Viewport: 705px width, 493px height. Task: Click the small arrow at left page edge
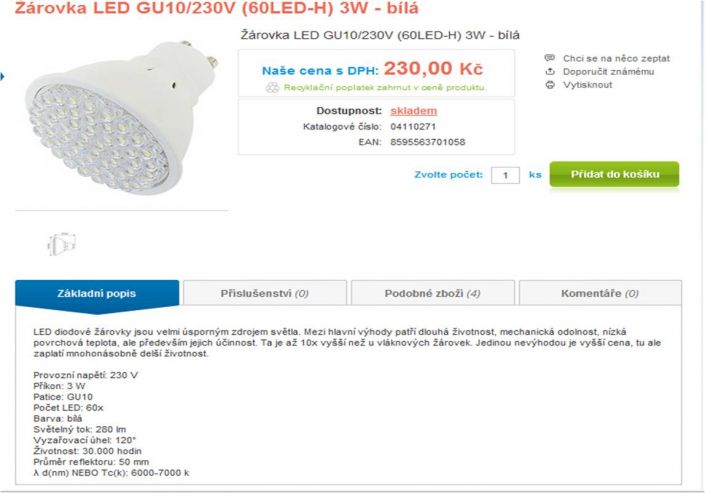(x=2, y=76)
